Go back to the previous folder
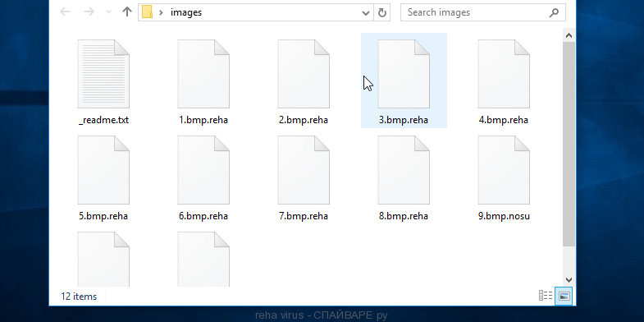644x322 pixels. (65, 12)
